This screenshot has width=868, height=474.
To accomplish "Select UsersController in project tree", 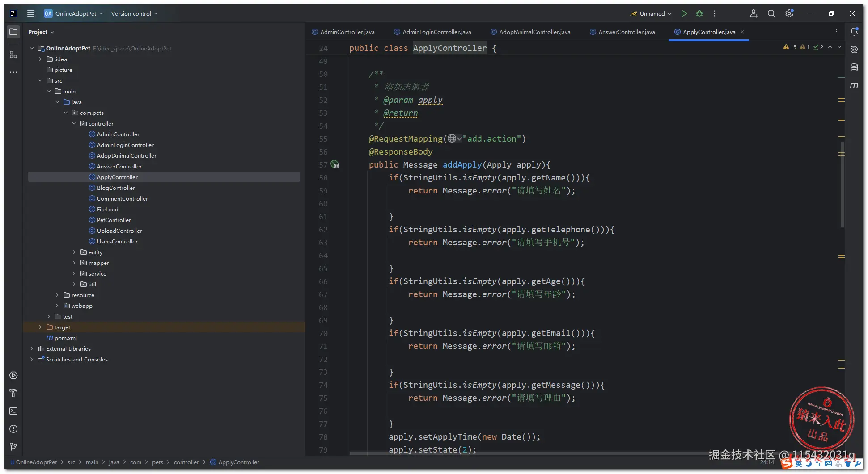I will click(x=117, y=241).
